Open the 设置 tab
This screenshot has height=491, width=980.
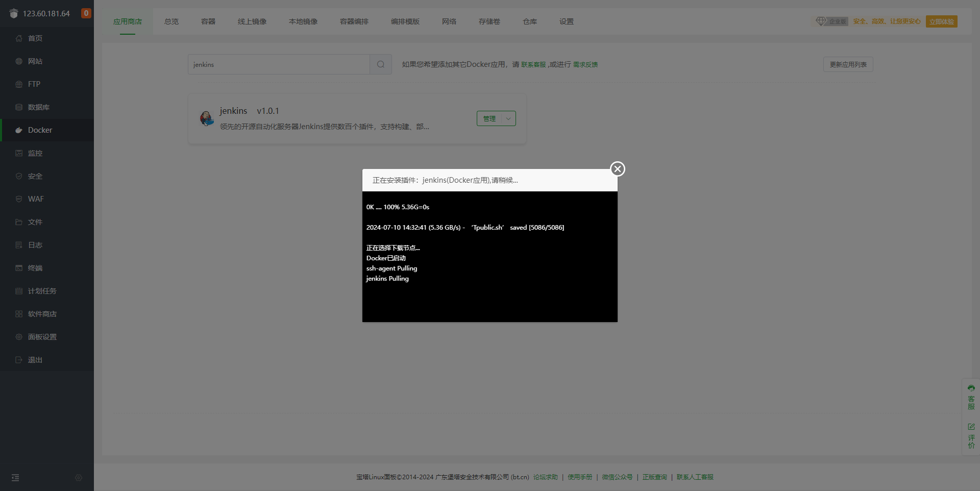(x=567, y=21)
